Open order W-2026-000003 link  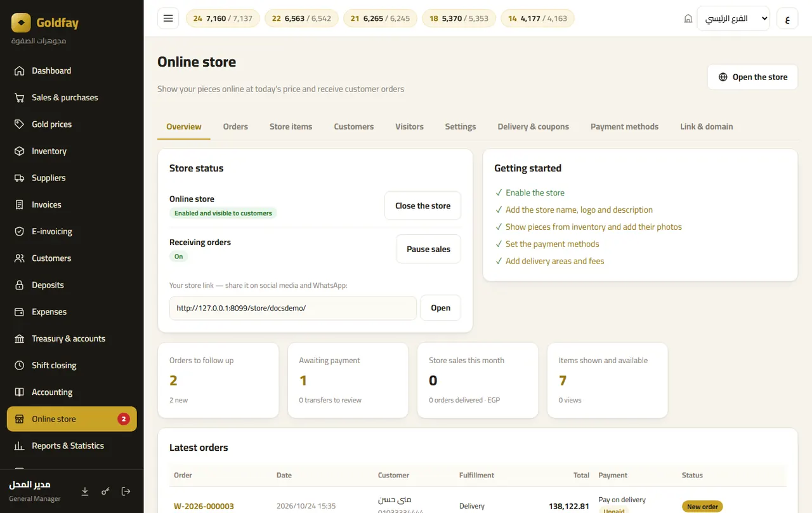pyautogui.click(x=204, y=506)
